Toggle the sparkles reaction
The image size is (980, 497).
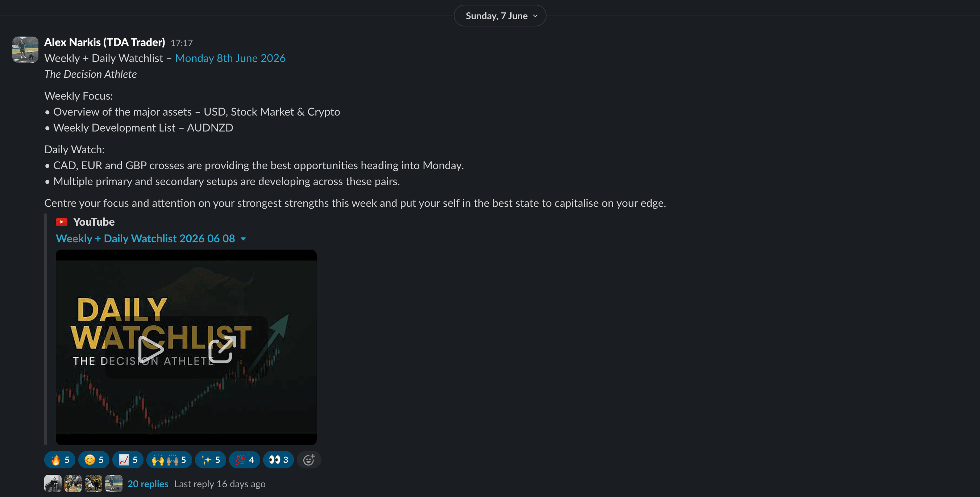210,460
